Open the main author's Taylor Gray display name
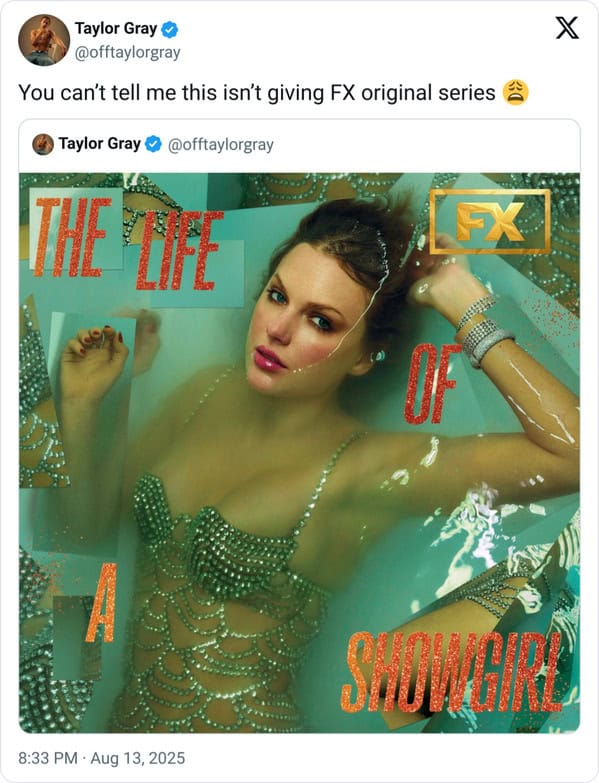Viewport: 599px width, 783px height. tap(116, 29)
